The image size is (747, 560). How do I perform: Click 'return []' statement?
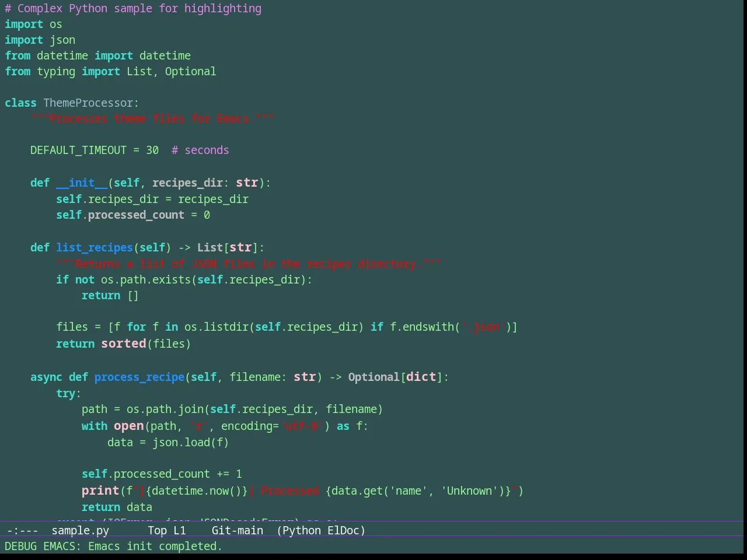[110, 295]
